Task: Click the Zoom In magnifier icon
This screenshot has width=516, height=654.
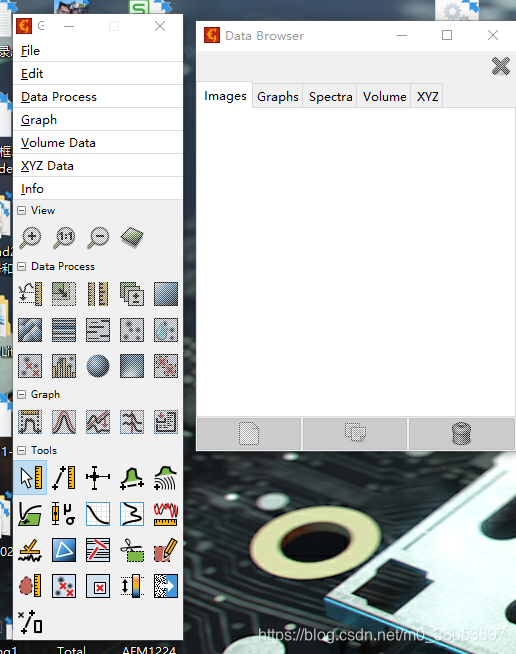Action: (30, 238)
